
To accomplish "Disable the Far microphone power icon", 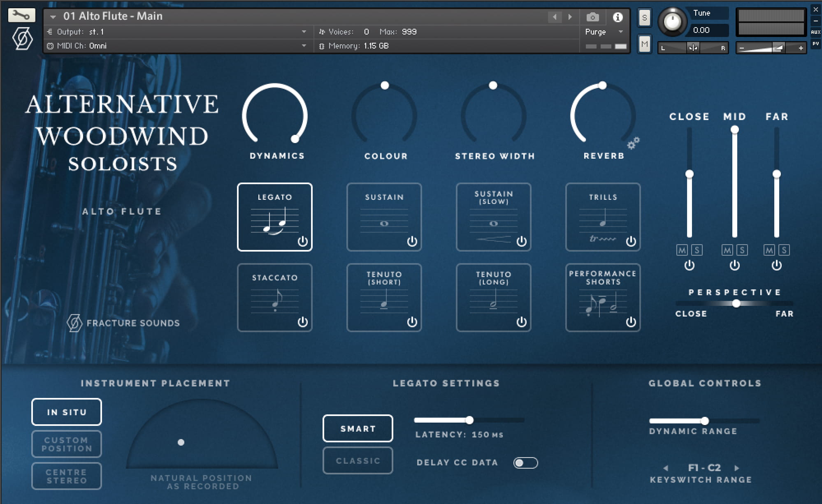I will [x=777, y=266].
